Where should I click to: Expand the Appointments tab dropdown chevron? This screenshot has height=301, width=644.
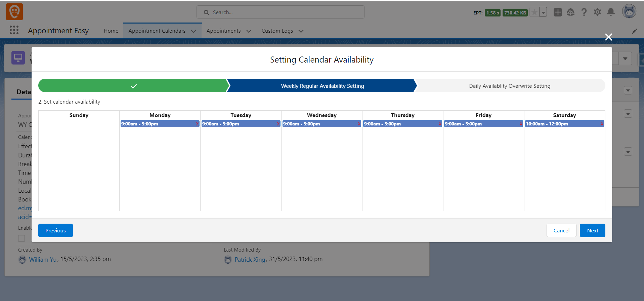(249, 31)
